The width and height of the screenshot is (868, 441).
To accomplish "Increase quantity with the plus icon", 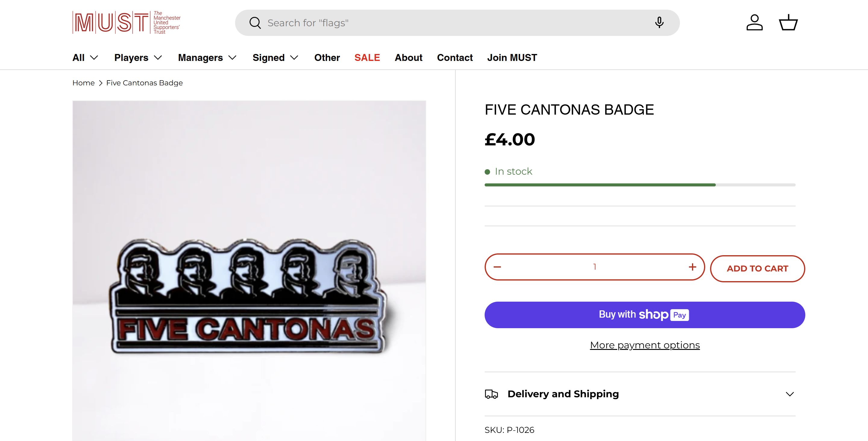I will [693, 267].
